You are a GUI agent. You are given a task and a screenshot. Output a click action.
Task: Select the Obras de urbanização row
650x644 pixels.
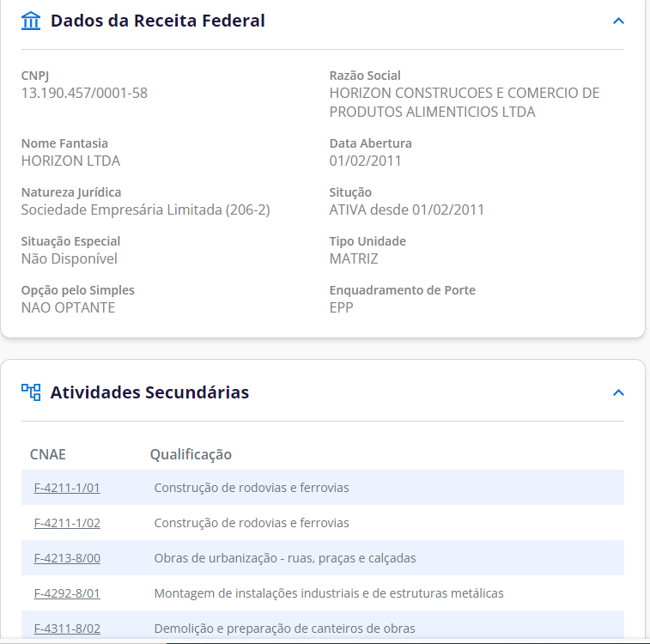point(323,558)
